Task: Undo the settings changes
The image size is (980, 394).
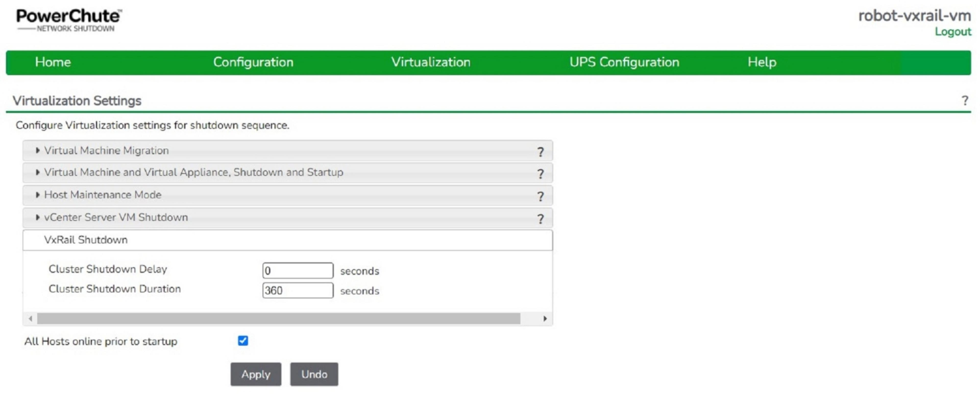Action: 314,374
